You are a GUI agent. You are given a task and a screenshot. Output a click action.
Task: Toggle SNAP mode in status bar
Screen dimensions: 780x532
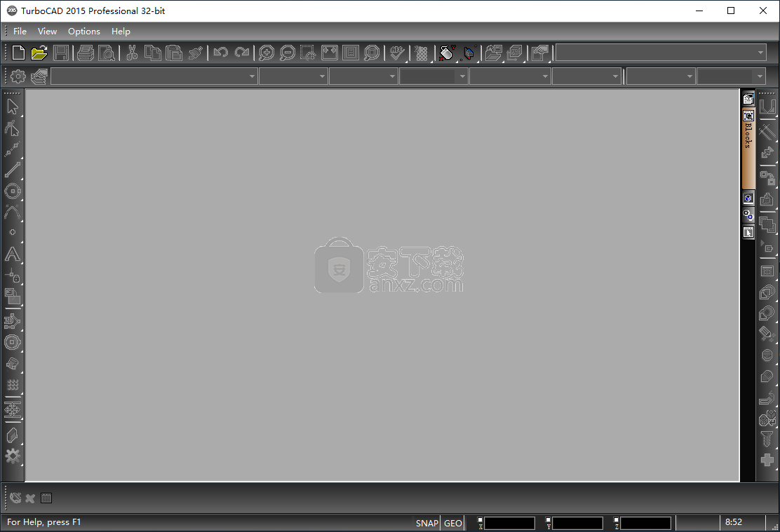coord(426,523)
